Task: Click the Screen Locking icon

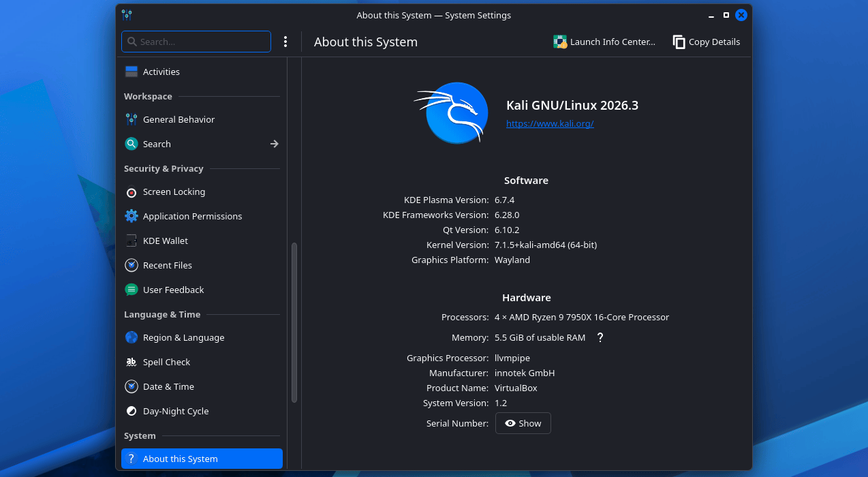Action: 131,192
